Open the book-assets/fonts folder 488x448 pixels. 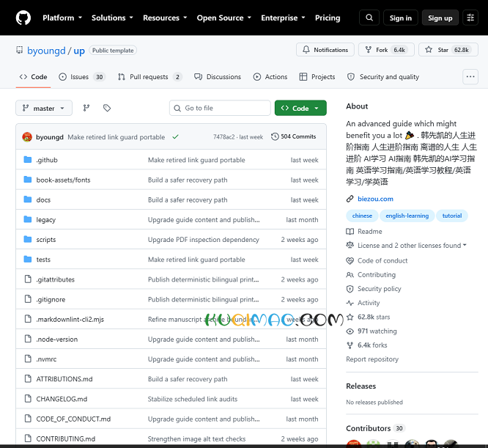point(63,180)
